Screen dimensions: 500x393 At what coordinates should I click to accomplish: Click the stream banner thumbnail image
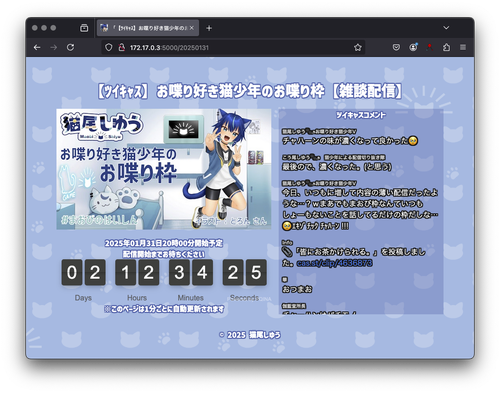164,169
